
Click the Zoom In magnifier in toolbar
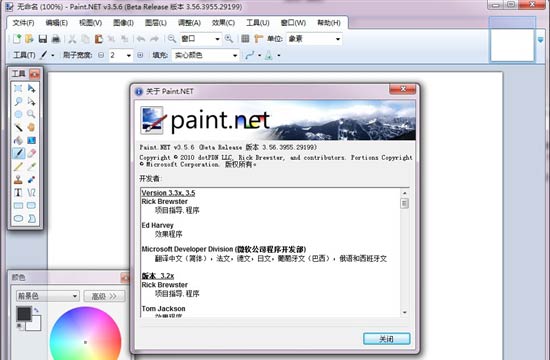point(229,39)
